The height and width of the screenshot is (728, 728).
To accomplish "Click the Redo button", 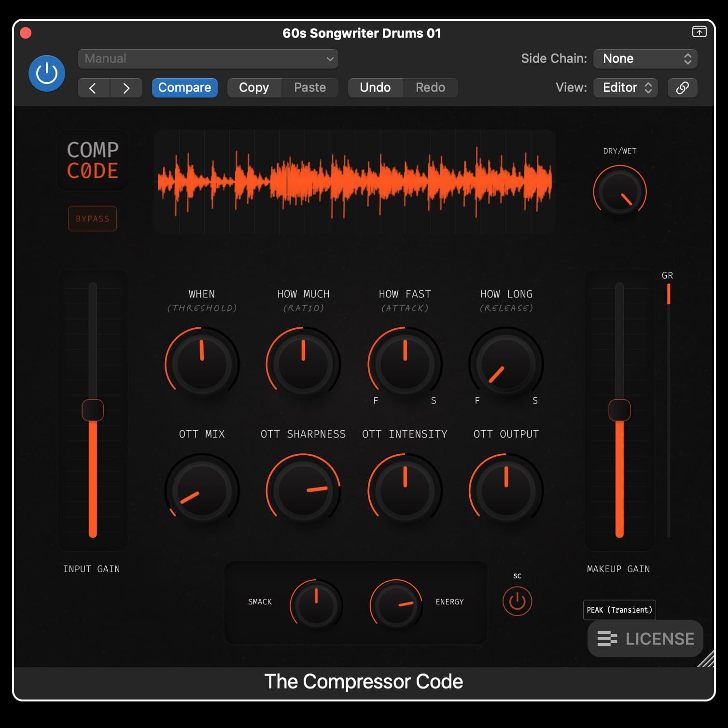I will coord(430,87).
